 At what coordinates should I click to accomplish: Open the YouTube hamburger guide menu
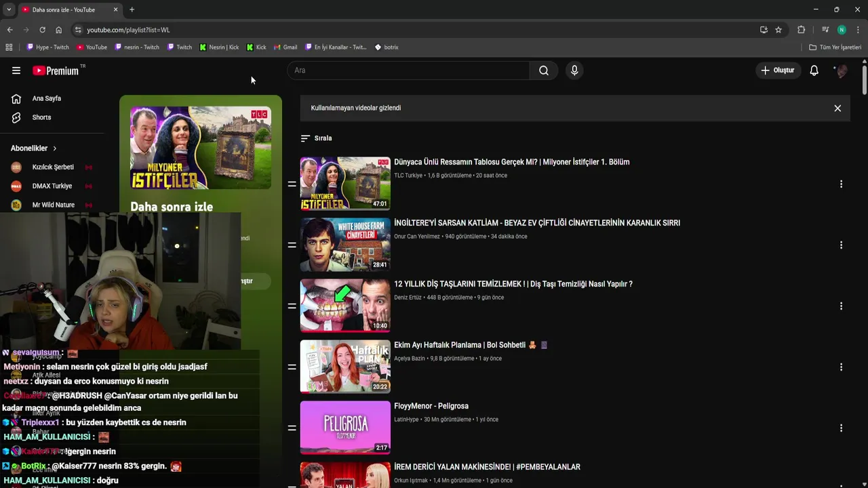16,70
